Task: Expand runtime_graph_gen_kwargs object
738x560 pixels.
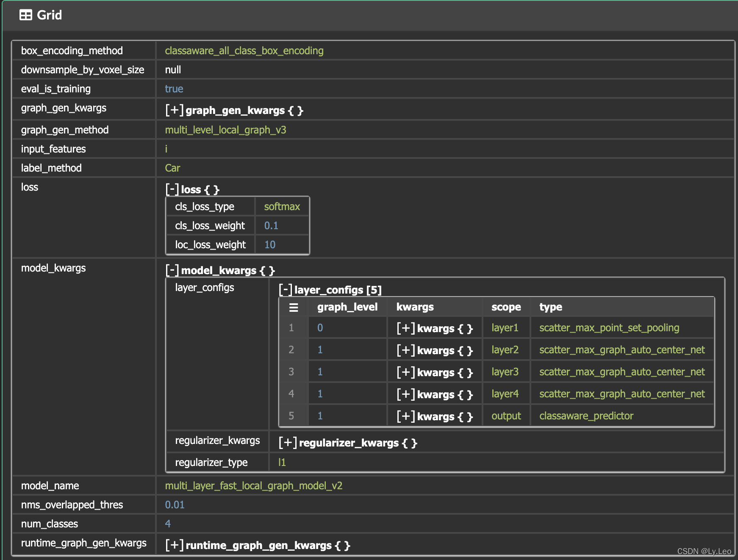Action: coord(175,545)
